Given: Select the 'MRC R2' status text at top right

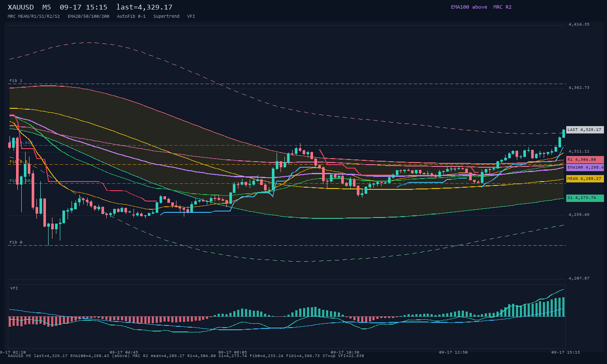Looking at the screenshot, I should pyautogui.click(x=502, y=7).
